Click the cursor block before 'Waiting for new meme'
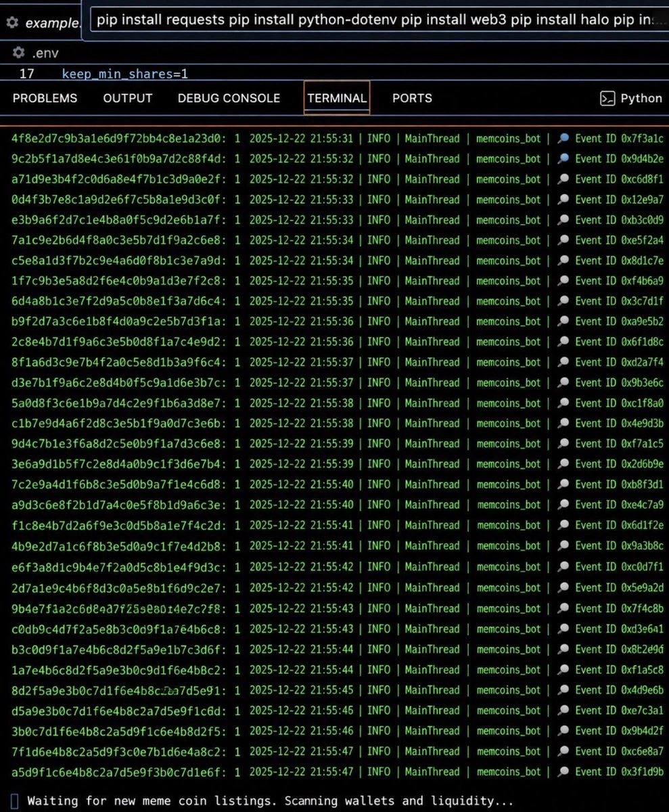 15,801
